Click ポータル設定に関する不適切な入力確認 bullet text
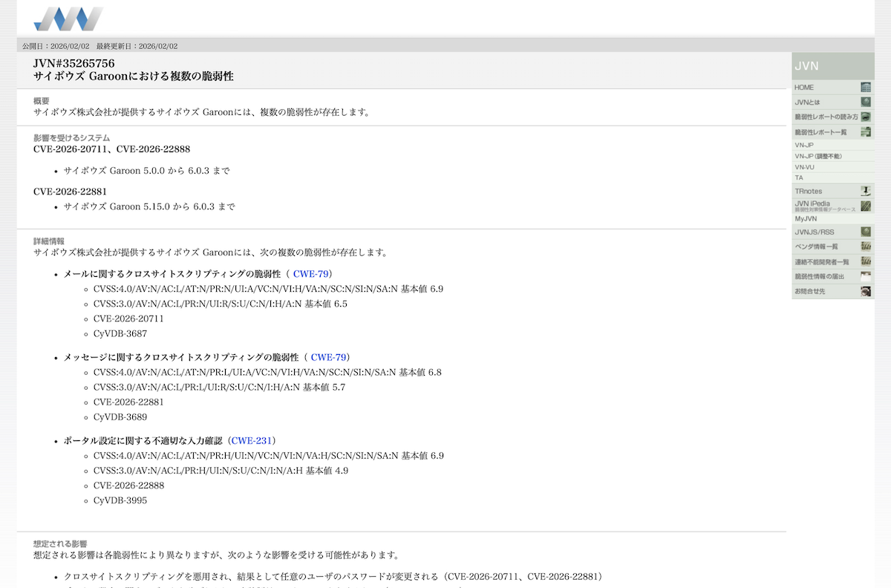 tap(143, 440)
